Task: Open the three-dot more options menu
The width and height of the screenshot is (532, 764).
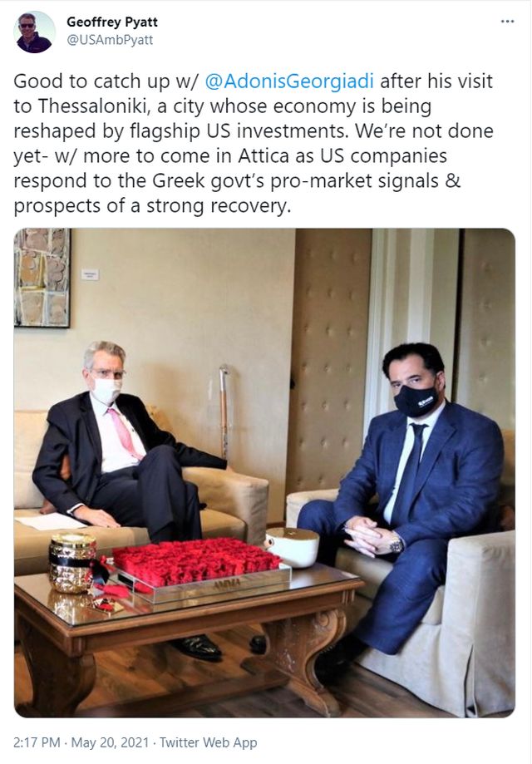Action: coord(507,22)
